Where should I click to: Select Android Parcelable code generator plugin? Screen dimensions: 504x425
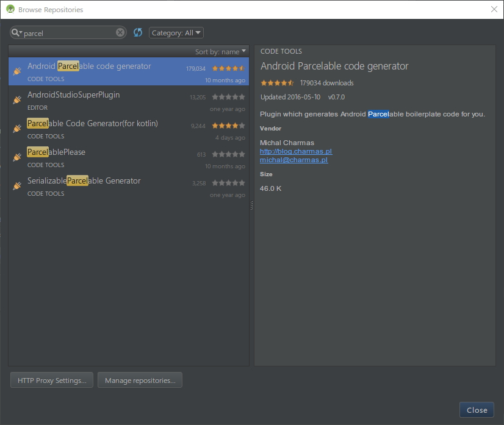pos(129,71)
